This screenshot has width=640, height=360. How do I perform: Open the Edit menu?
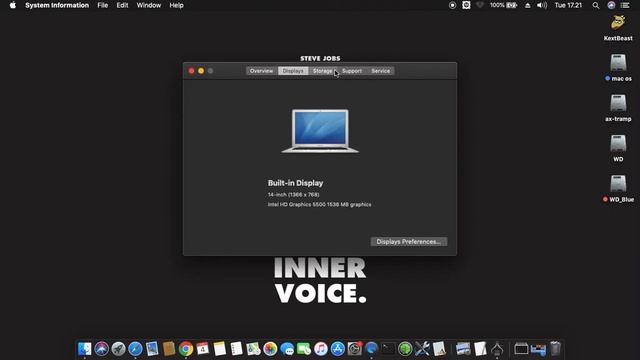tap(122, 5)
